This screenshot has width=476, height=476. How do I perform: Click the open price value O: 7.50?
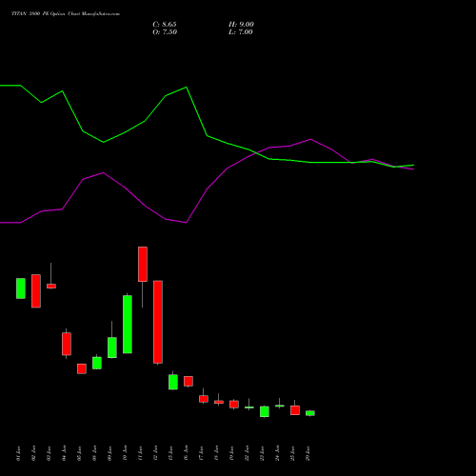tap(165, 32)
